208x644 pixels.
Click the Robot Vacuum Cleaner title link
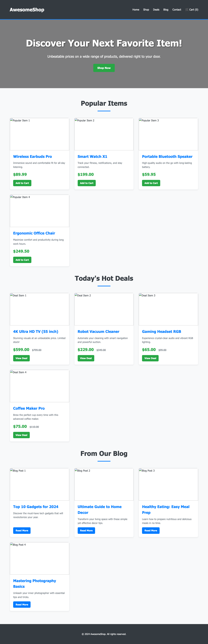click(98, 331)
